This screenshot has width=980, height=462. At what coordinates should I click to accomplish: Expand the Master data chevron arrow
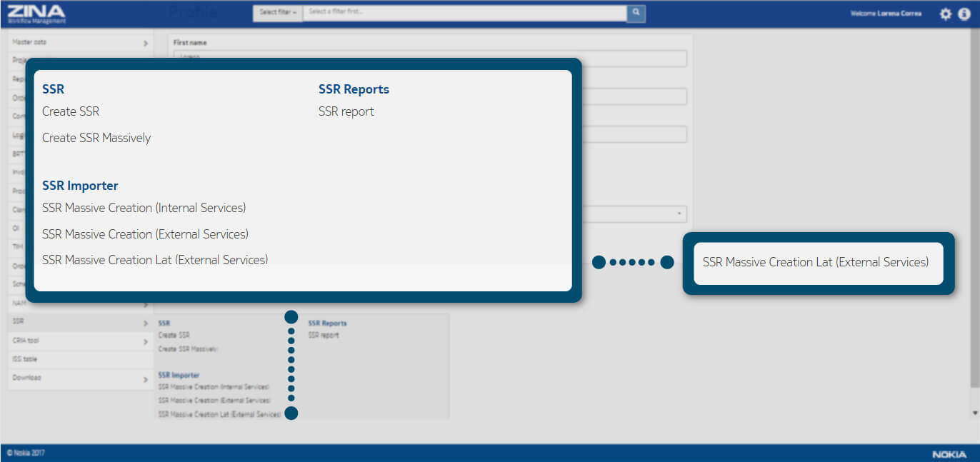point(145,44)
